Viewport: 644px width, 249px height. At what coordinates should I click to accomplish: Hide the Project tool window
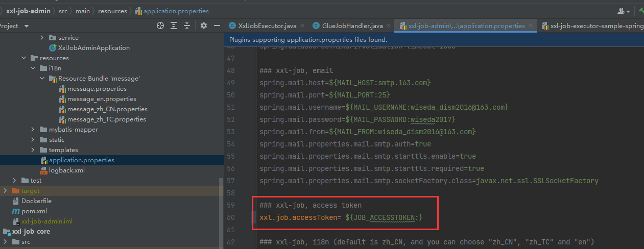217,26
